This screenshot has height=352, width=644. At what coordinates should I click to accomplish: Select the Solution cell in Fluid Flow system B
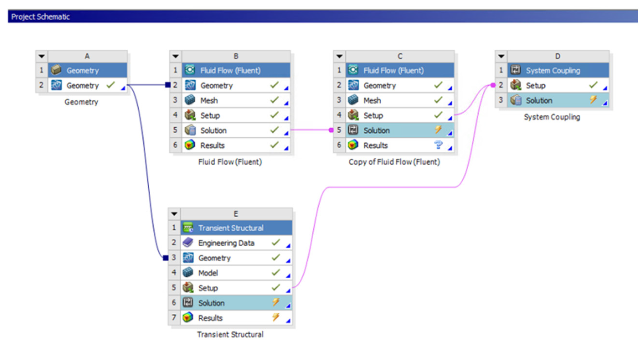[236, 130]
